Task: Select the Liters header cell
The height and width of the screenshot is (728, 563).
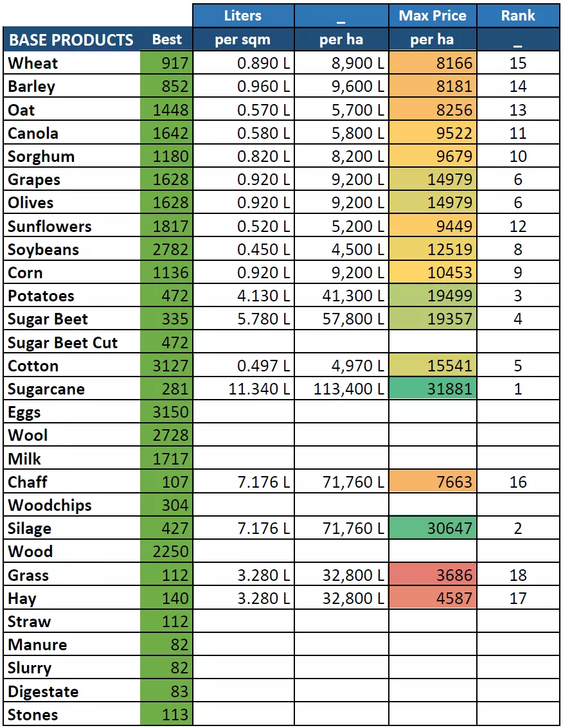Action: pyautogui.click(x=244, y=15)
